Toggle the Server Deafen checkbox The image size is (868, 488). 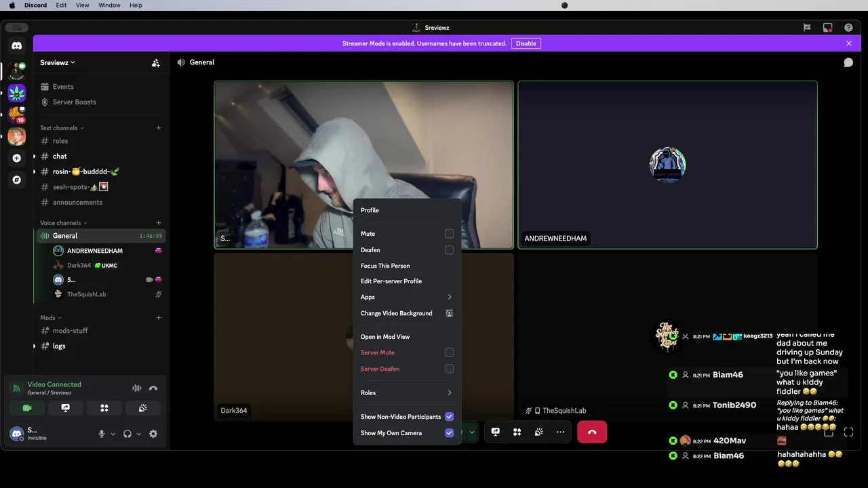pyautogui.click(x=449, y=369)
